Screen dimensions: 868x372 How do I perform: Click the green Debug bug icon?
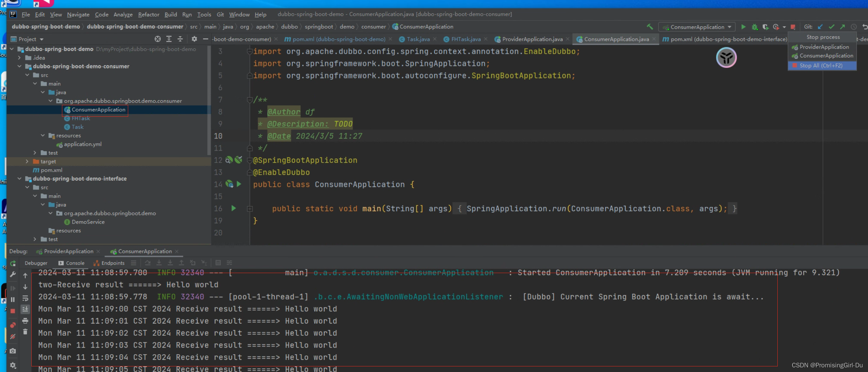pyautogui.click(x=754, y=27)
